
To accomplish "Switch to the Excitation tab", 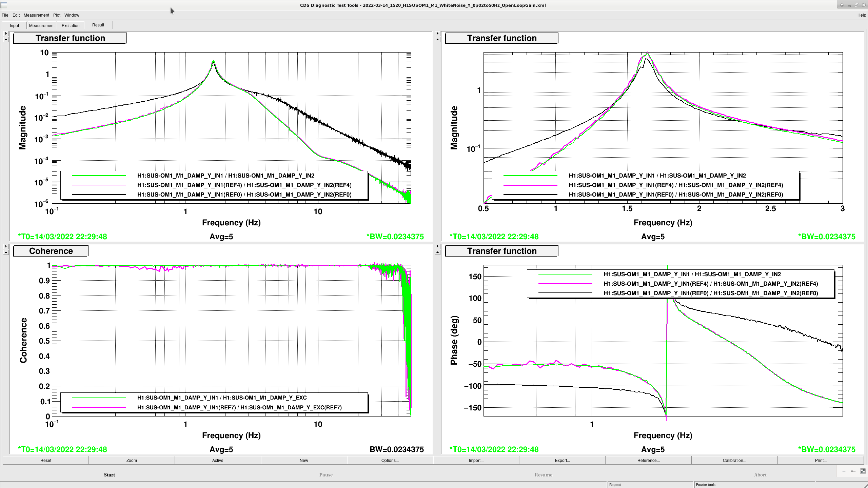I will [71, 25].
